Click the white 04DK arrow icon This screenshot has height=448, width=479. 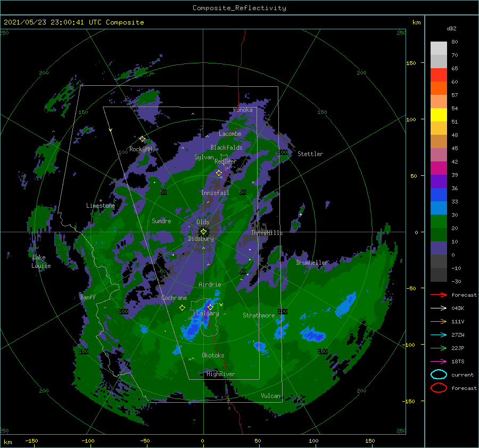(439, 308)
